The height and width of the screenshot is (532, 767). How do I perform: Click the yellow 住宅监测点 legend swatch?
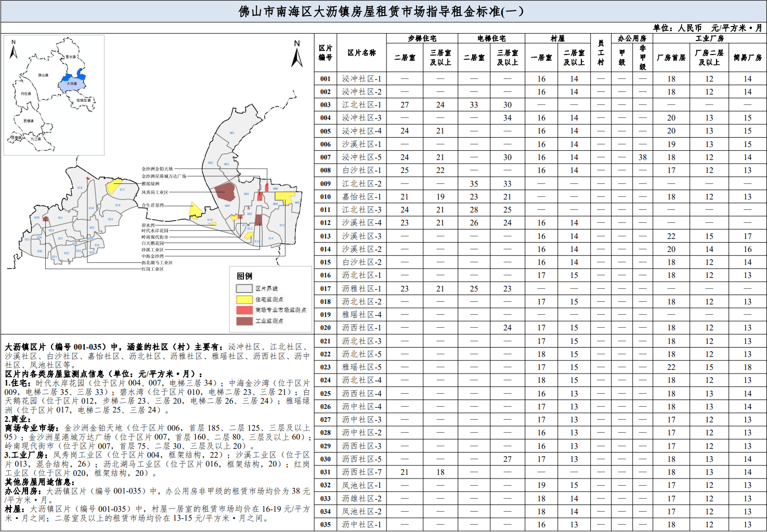[x=244, y=299]
